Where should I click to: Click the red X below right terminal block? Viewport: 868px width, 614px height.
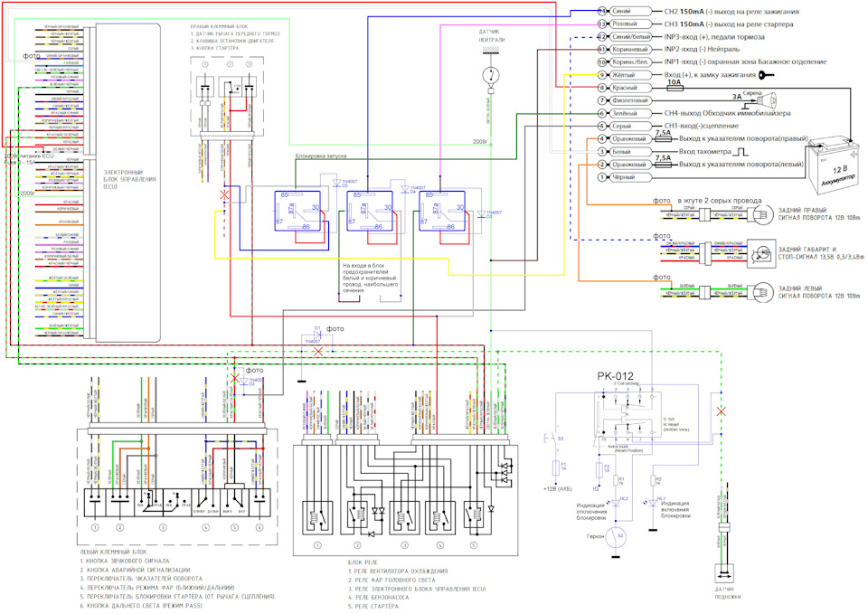[224, 194]
